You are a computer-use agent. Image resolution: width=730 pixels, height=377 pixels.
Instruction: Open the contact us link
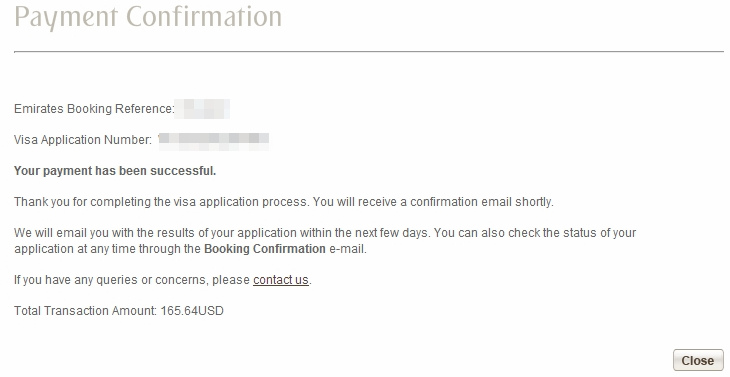pos(281,280)
